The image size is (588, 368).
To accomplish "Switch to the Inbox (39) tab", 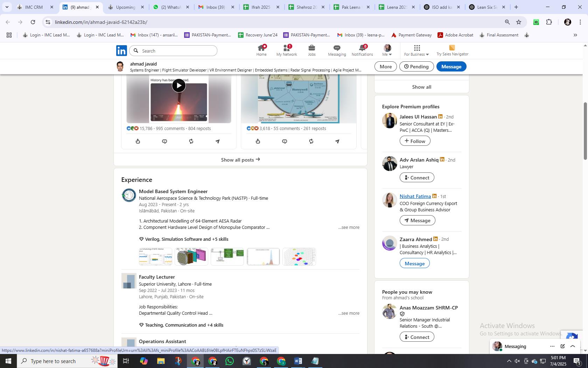I will pos(216,7).
